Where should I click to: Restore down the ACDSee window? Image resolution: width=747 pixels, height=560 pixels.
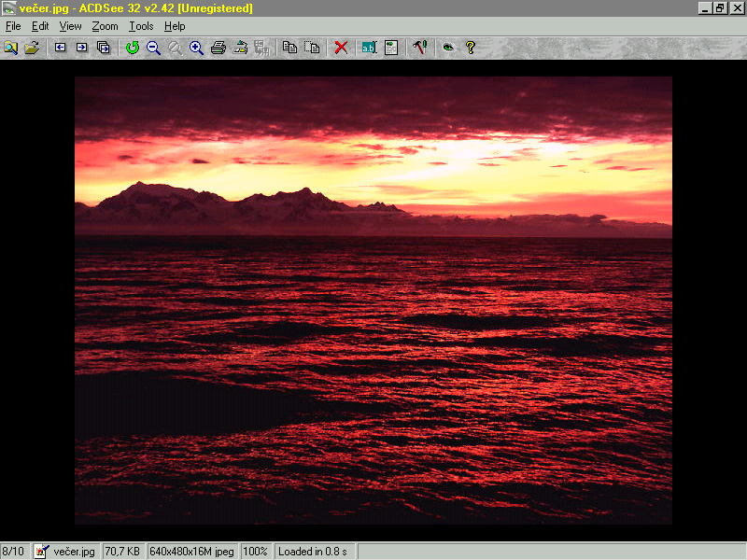(x=720, y=8)
